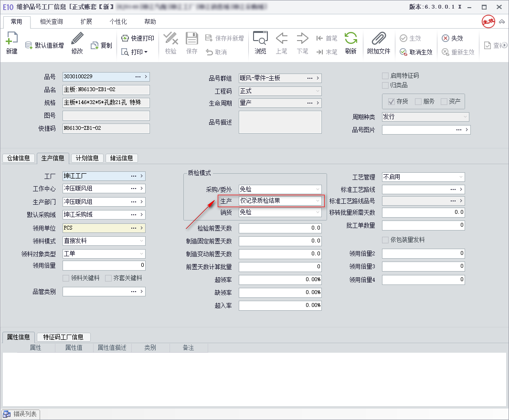509x420 pixels.
Task: Click the 属性值 column header
Action: tap(74, 347)
